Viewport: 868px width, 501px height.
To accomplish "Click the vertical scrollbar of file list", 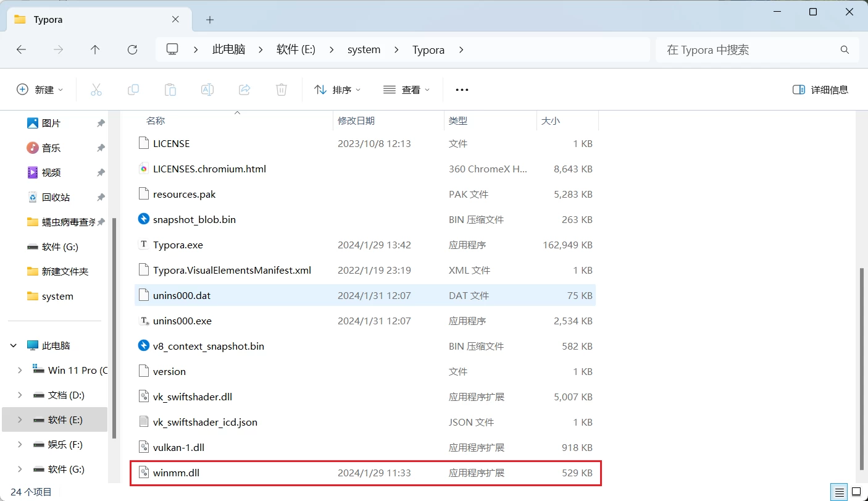I will coord(862,367).
